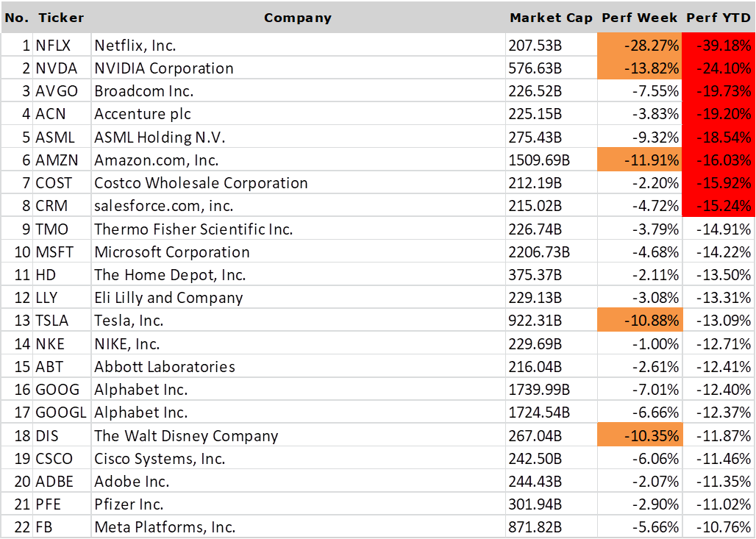756x539 pixels.
Task: Click ASML Holding N.V. company name
Action: pyautogui.click(x=160, y=138)
